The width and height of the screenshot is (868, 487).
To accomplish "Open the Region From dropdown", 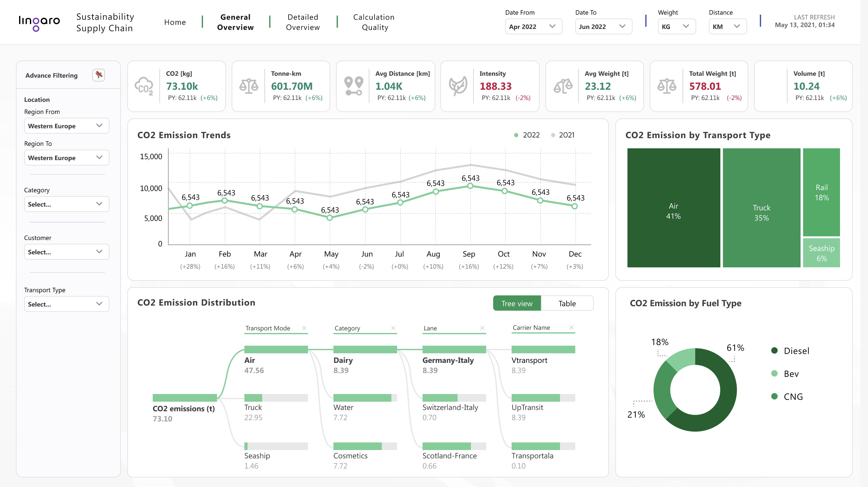I will pyautogui.click(x=66, y=126).
